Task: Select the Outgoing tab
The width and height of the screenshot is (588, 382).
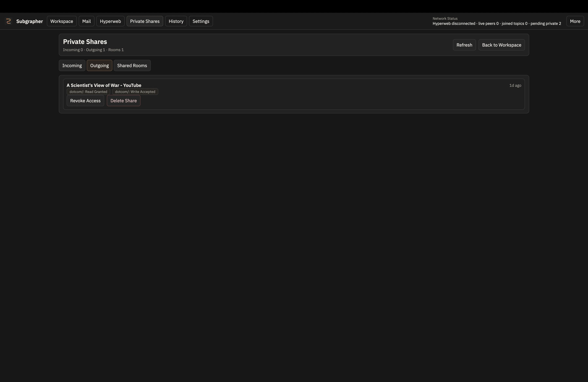Action: tap(99, 65)
